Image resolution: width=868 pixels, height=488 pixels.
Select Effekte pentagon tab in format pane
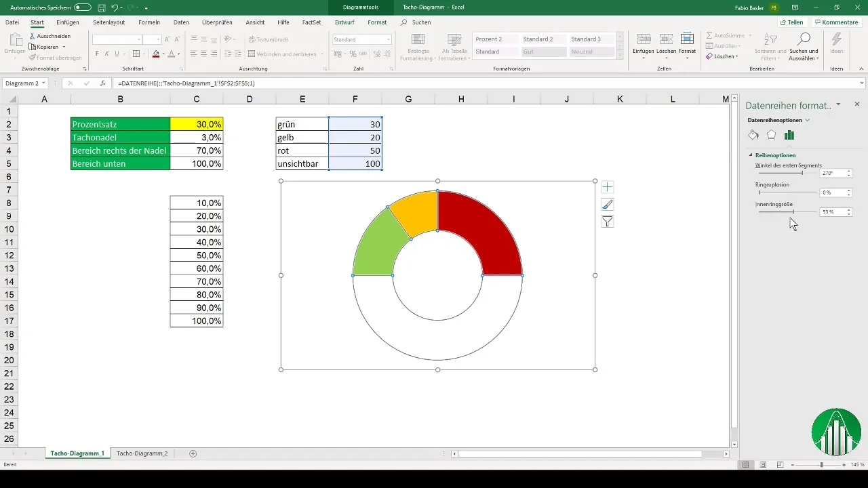click(x=771, y=135)
